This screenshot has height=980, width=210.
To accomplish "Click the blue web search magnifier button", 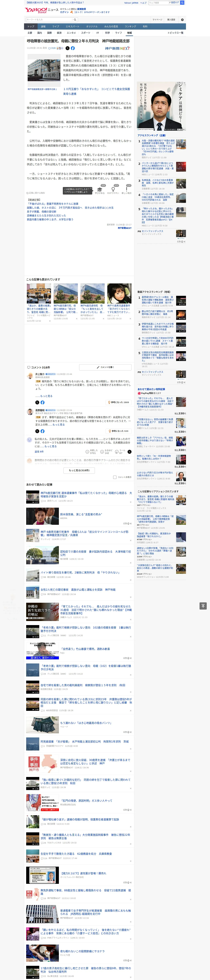I will point(182,3).
